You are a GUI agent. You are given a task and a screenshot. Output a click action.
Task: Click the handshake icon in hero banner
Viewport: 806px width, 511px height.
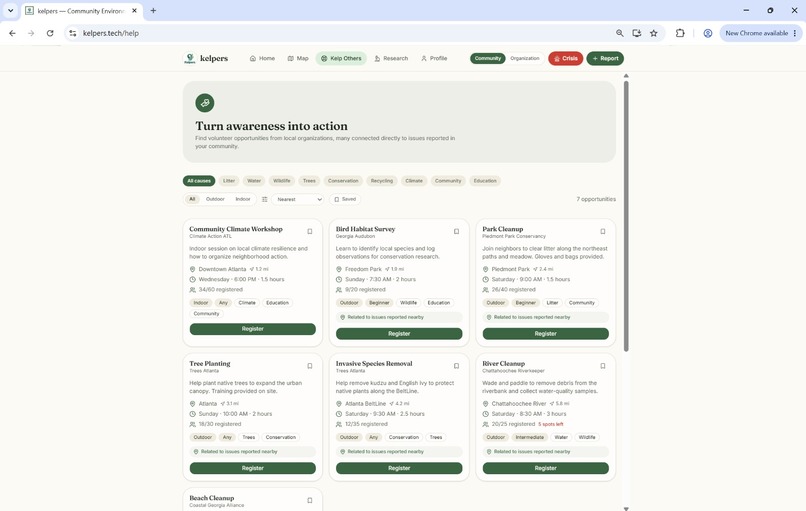(205, 103)
